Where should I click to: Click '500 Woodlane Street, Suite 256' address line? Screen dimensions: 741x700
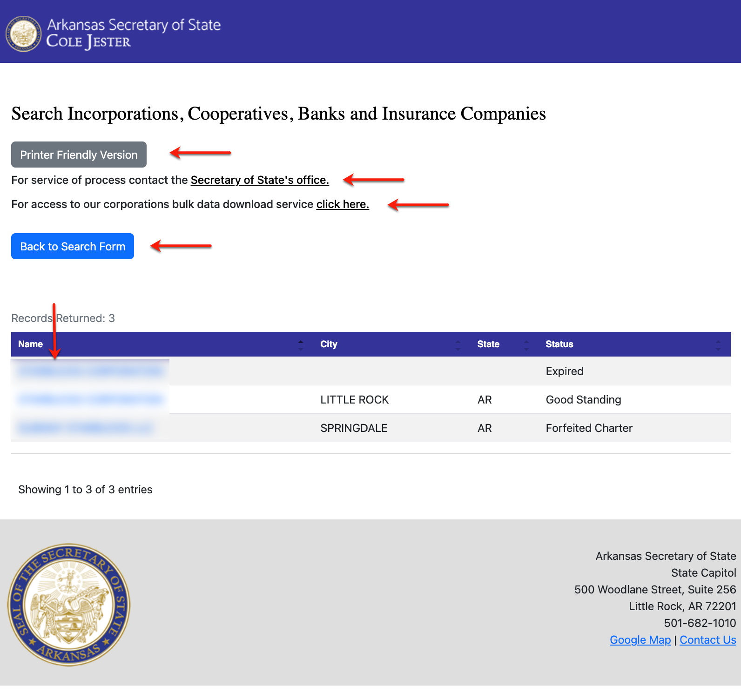(655, 589)
